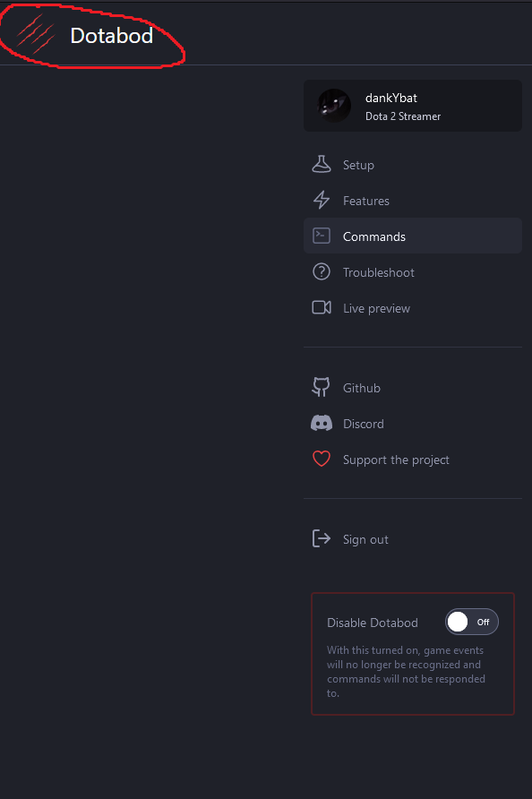Click the Troubleshoot question mark icon
The image size is (532, 799).
[322, 271]
